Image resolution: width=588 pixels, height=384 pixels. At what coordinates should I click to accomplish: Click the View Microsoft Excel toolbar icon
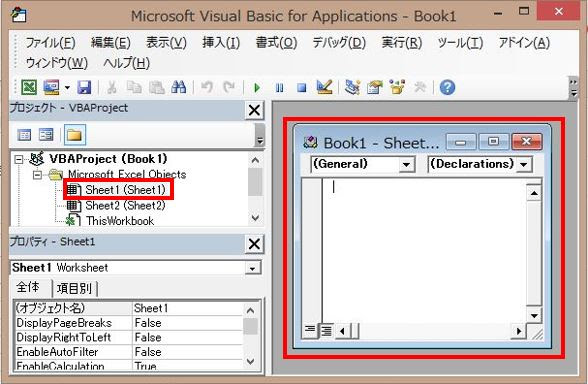pos(29,88)
